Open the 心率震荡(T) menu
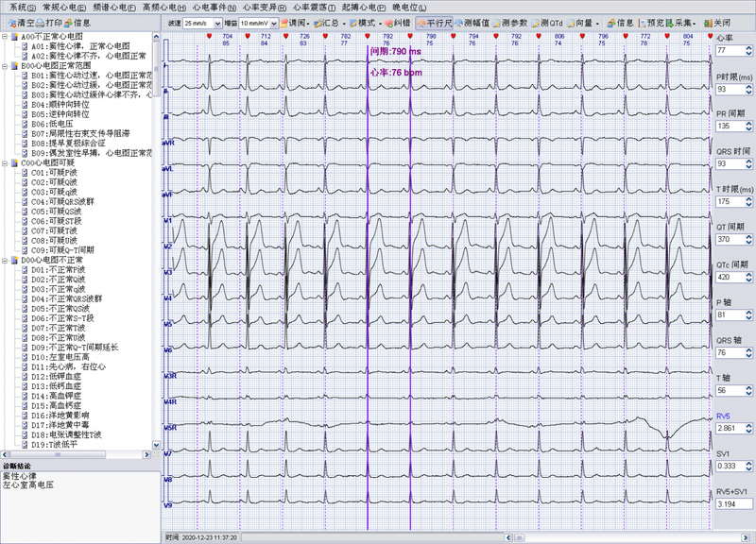This screenshot has height=544, width=756. tap(315, 8)
